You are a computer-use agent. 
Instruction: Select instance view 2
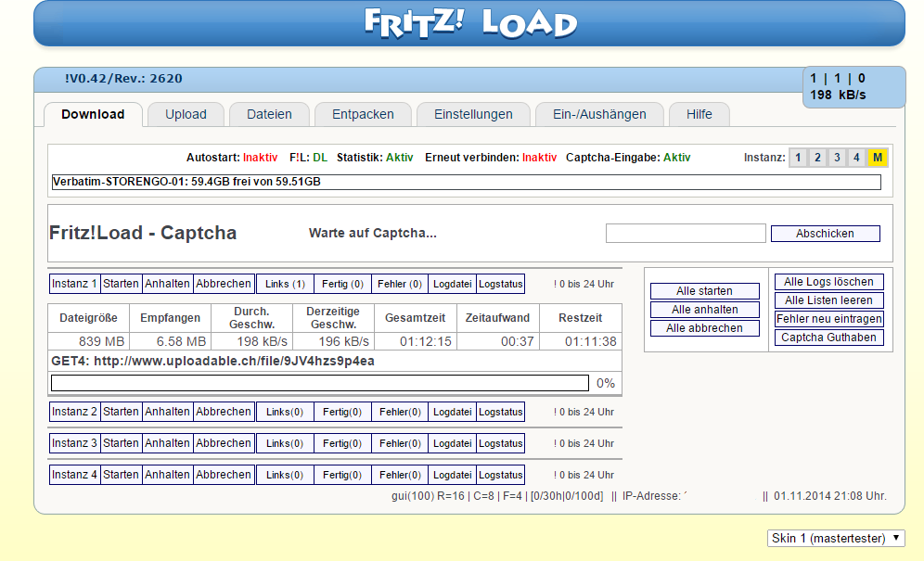tap(817, 158)
